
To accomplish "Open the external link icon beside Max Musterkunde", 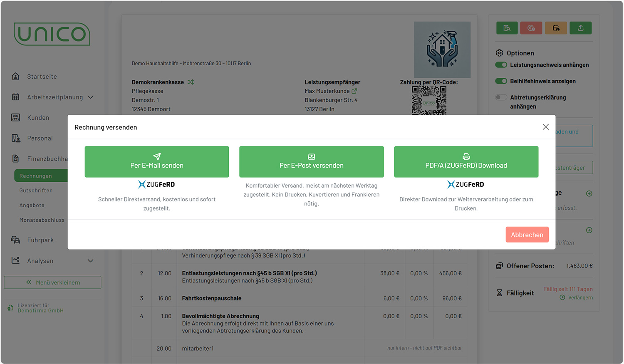I will click(354, 91).
